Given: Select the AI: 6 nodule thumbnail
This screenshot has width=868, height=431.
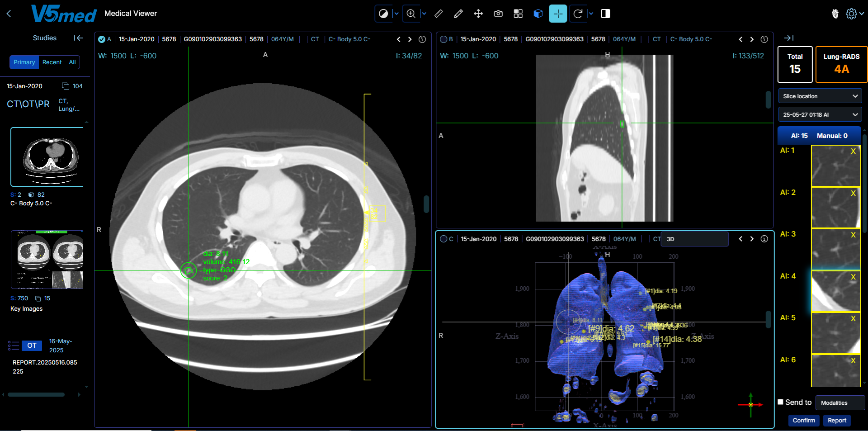Looking at the screenshot, I should point(835,371).
